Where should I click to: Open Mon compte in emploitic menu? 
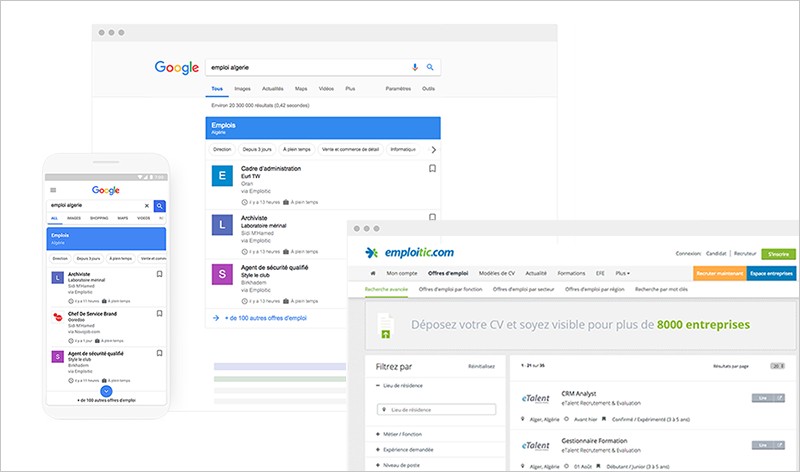tap(402, 274)
